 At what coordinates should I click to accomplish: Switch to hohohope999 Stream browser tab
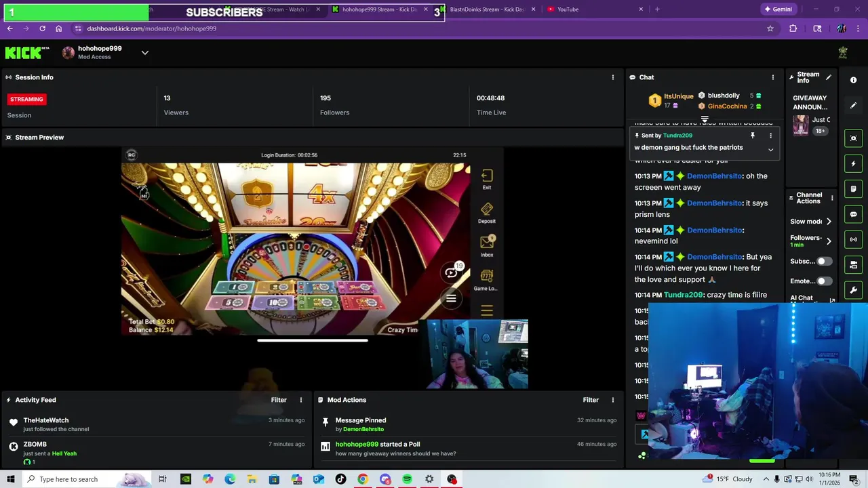[380, 9]
